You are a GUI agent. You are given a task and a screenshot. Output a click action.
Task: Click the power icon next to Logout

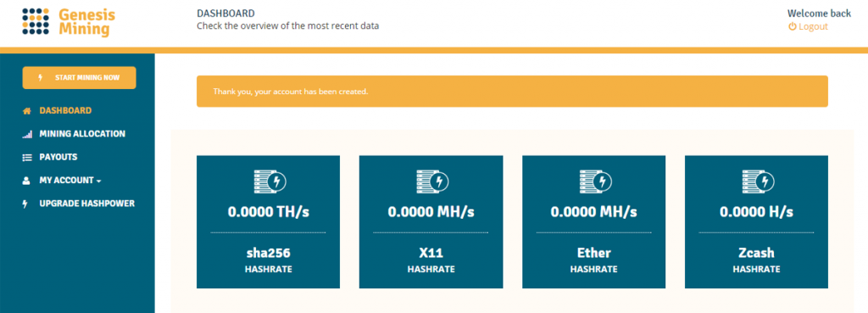793,26
